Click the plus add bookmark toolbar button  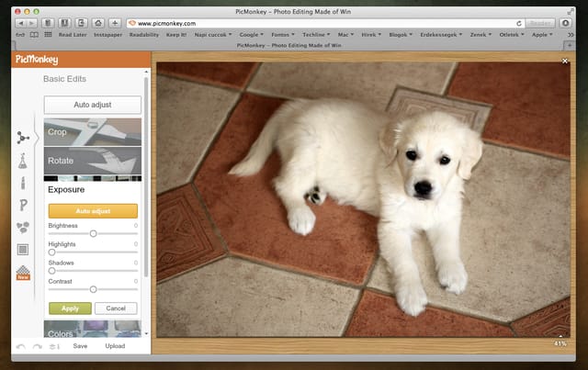coord(115,23)
